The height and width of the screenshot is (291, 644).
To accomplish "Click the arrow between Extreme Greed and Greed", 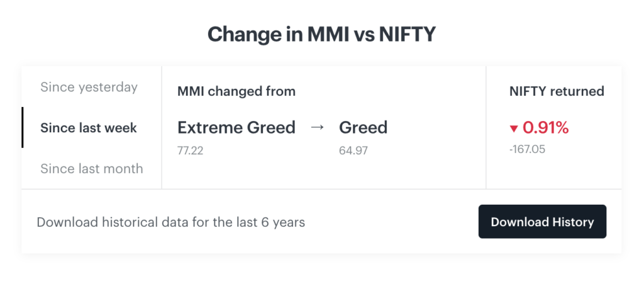I will [x=318, y=128].
